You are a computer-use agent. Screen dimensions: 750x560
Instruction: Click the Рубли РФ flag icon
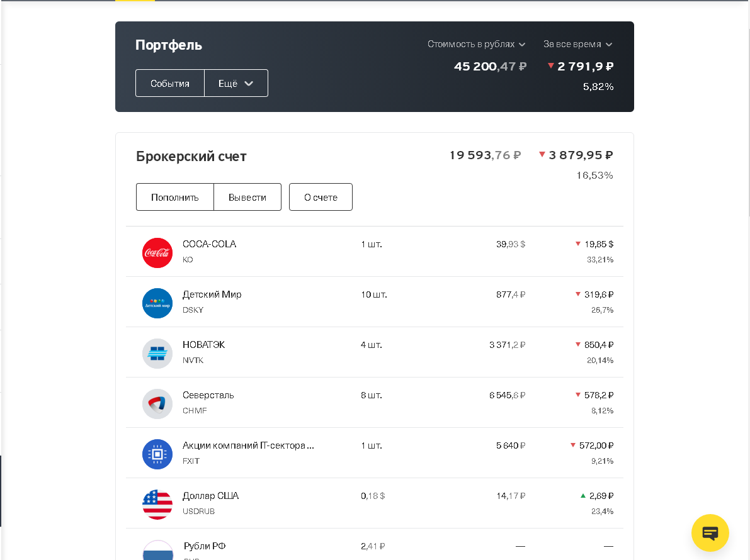point(157,551)
